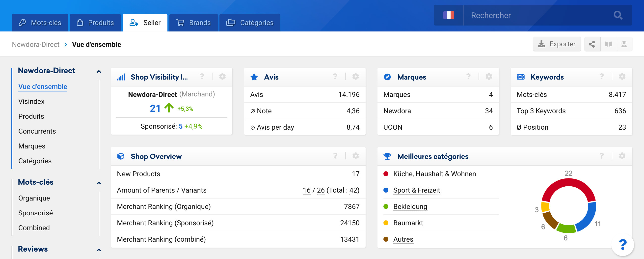644x259 pixels.
Task: Click the Top 3 Keywords value 636
Action: [x=620, y=111]
